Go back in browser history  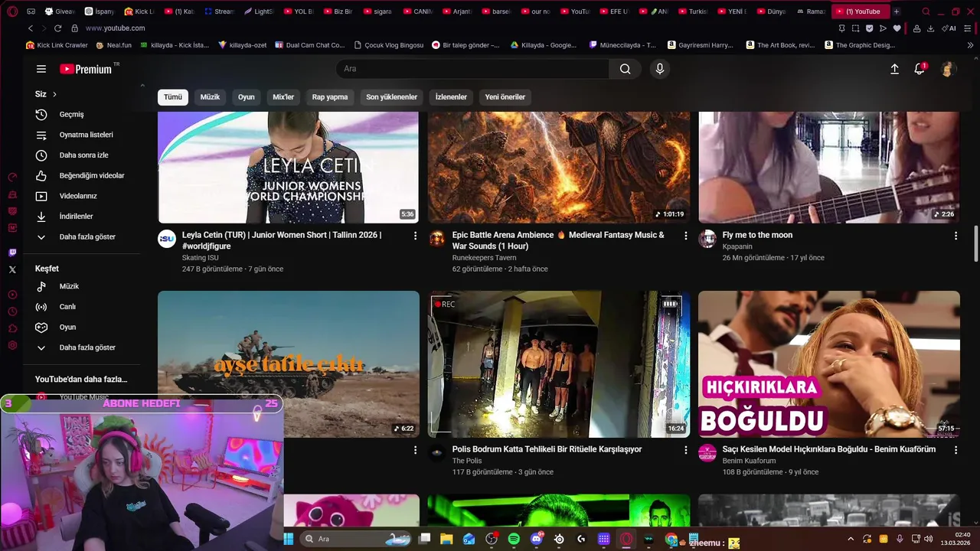(30, 28)
